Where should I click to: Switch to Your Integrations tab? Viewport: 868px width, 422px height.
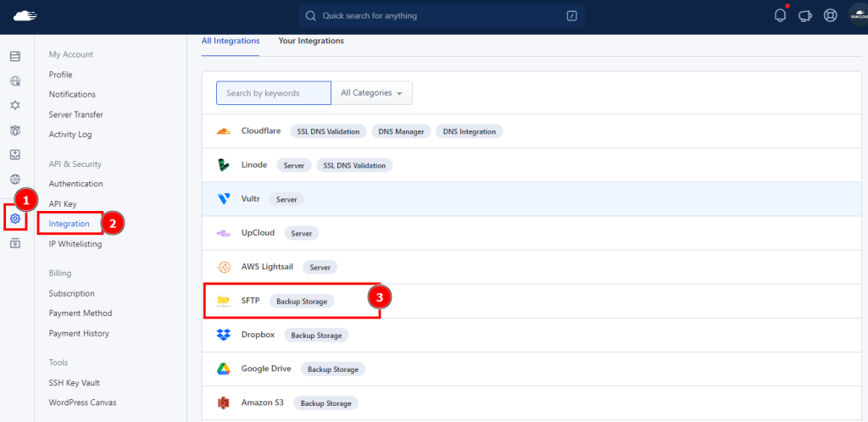point(311,41)
